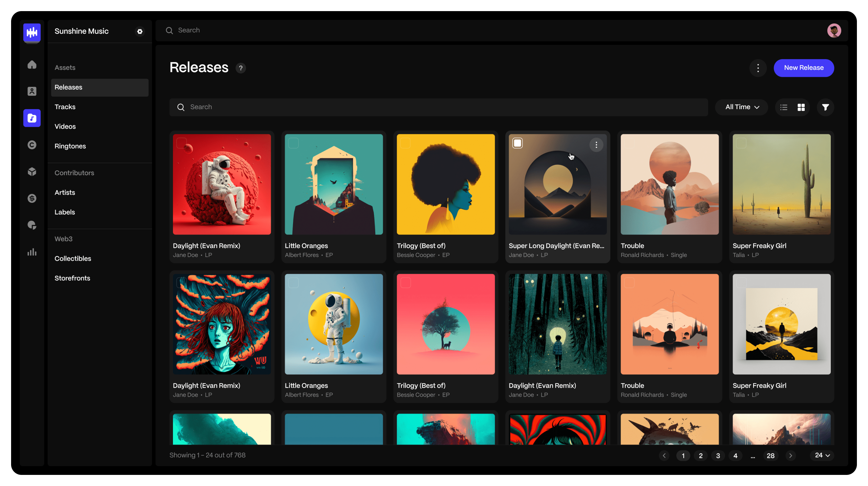Image resolution: width=868 pixels, height=486 pixels.
Task: Click the home icon in left rail
Action: 32,64
